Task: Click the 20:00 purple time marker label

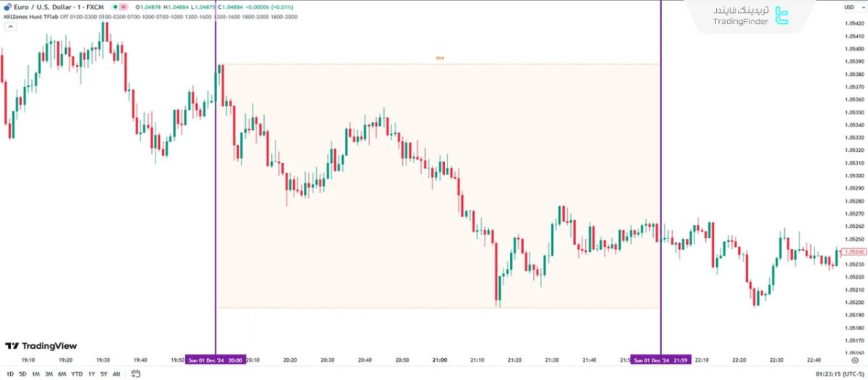Action: pos(216,360)
